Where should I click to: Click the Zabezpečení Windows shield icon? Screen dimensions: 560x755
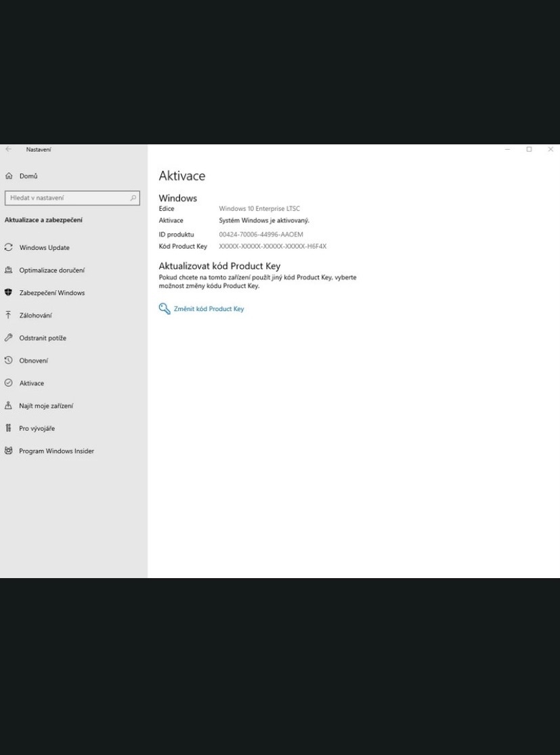click(x=9, y=293)
